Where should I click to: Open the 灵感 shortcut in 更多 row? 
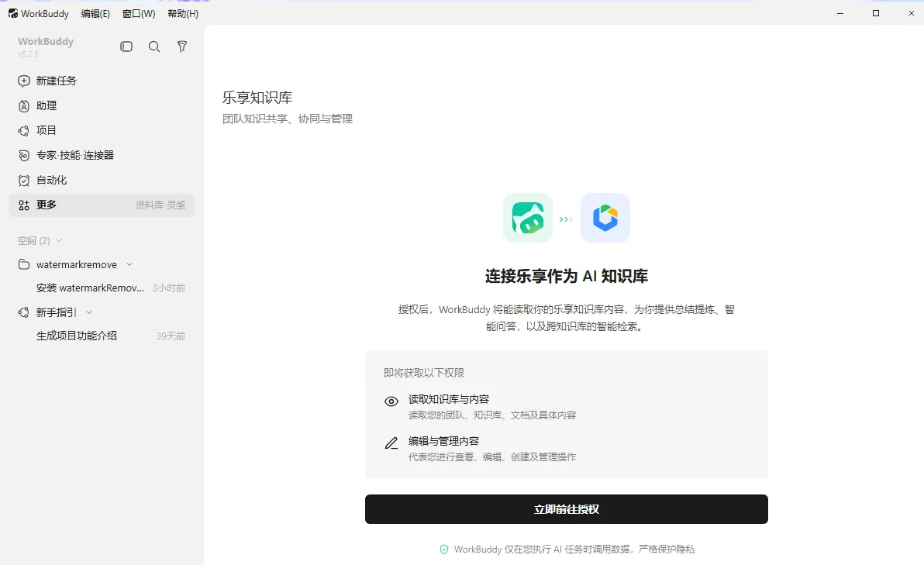pos(176,205)
